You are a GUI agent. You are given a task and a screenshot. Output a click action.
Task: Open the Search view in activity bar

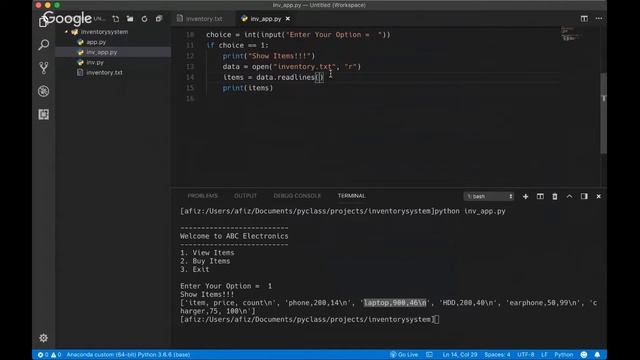pos(44,44)
